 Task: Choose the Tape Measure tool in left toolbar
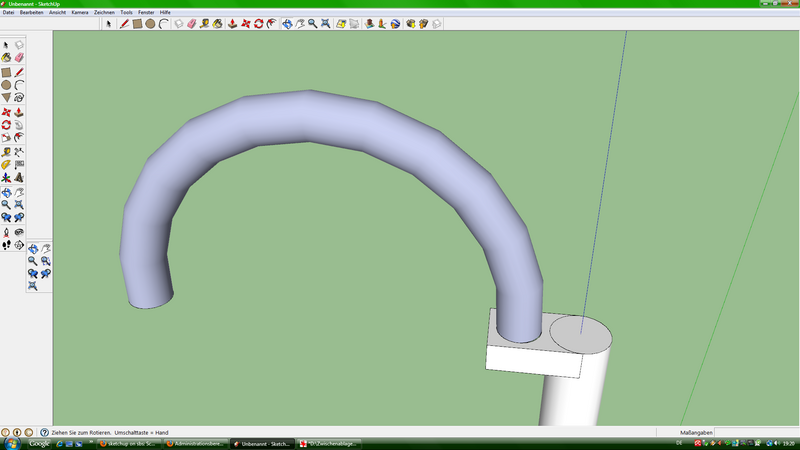6,150
